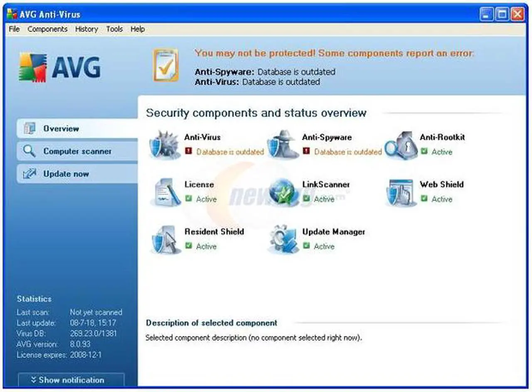Open the Components menu

(47, 29)
